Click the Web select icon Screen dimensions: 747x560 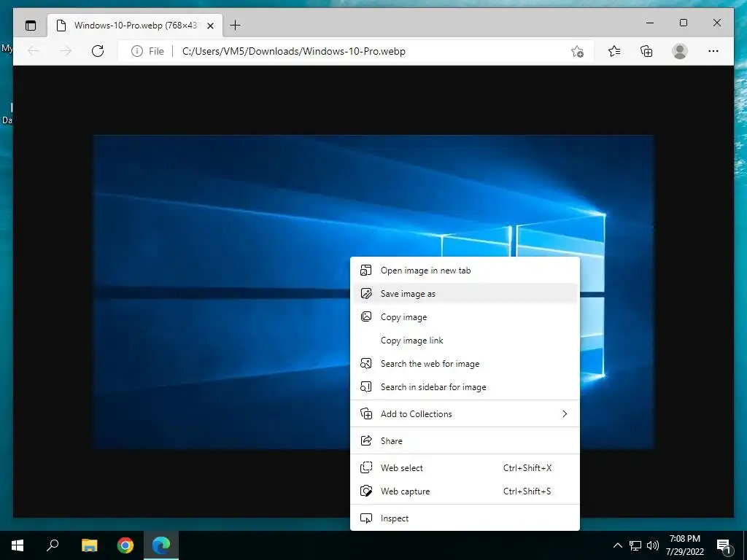[x=366, y=468]
